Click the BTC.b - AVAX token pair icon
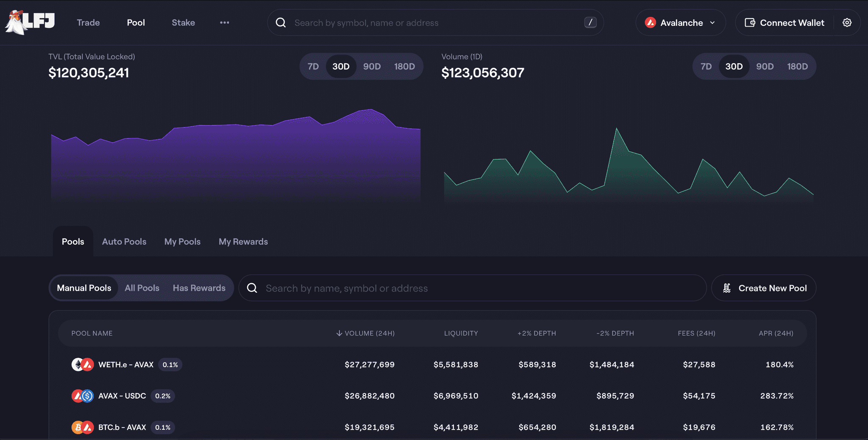Viewport: 868px width, 440px height. point(83,427)
